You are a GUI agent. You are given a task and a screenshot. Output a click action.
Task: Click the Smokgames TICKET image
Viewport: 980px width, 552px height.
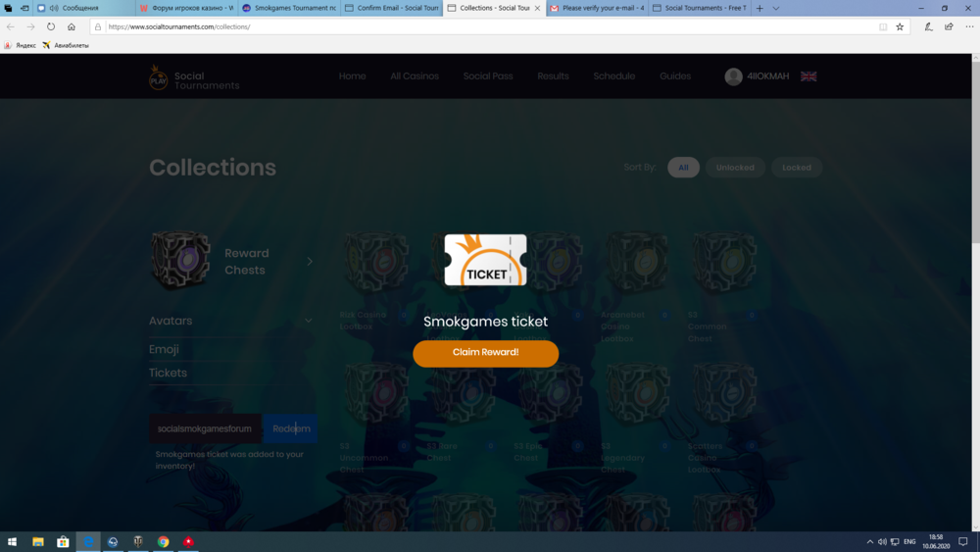(486, 260)
